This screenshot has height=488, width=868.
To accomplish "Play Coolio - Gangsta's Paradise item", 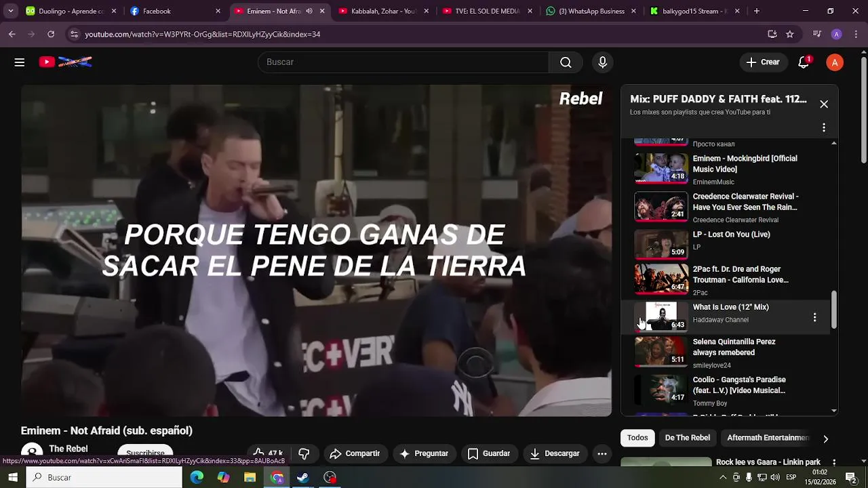I will tap(726, 390).
